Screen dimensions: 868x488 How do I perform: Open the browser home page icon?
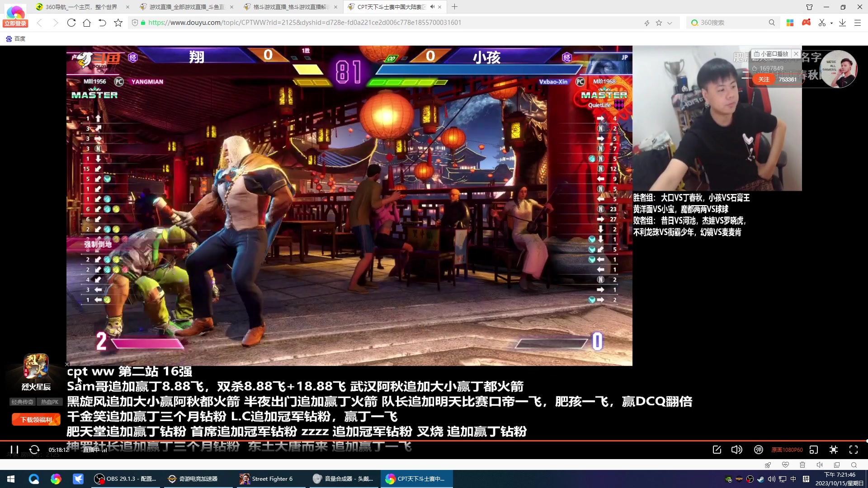click(87, 23)
